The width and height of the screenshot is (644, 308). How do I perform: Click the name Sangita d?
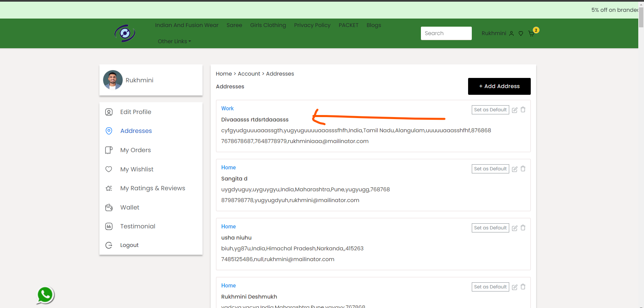pos(234,178)
